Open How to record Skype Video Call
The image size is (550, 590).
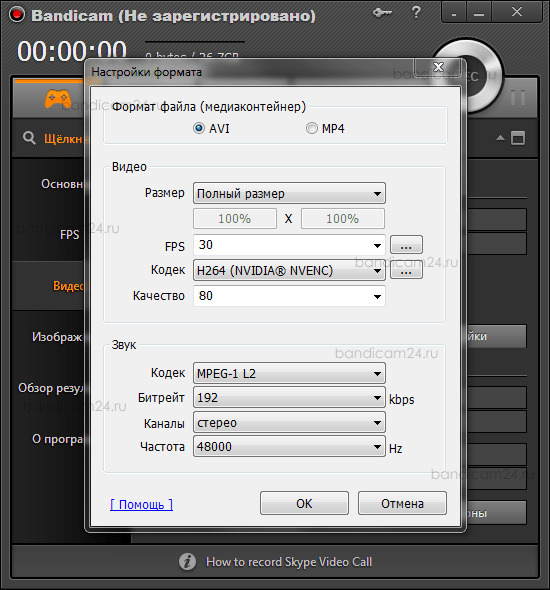coord(289,562)
